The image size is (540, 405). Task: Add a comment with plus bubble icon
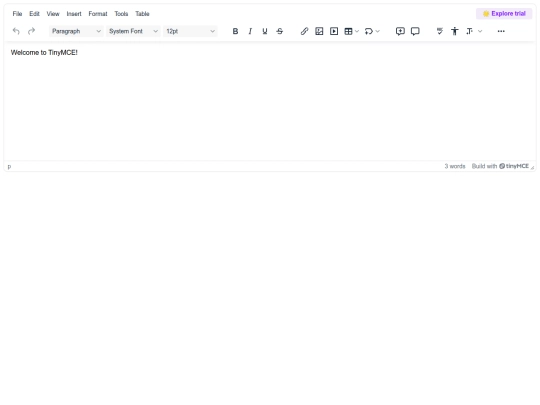tap(400, 31)
